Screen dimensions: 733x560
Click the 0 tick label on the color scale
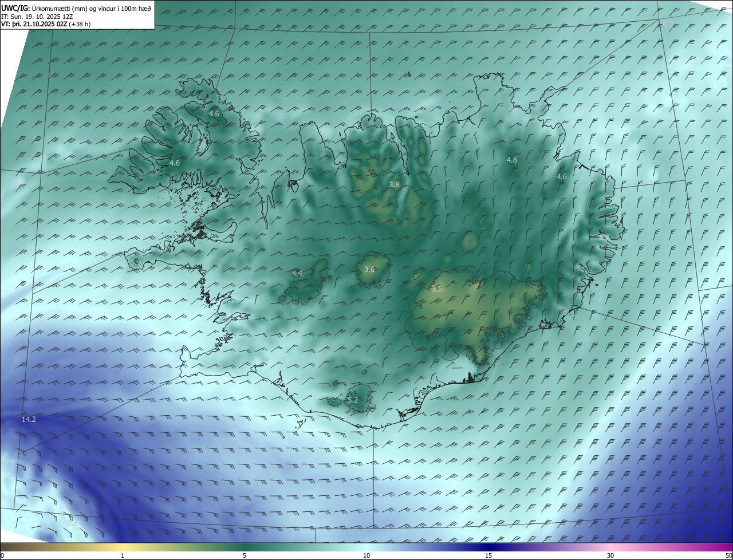coord(2,555)
